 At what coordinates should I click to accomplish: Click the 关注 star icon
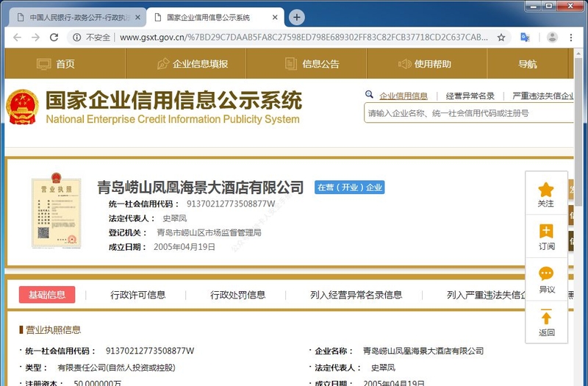pos(546,190)
